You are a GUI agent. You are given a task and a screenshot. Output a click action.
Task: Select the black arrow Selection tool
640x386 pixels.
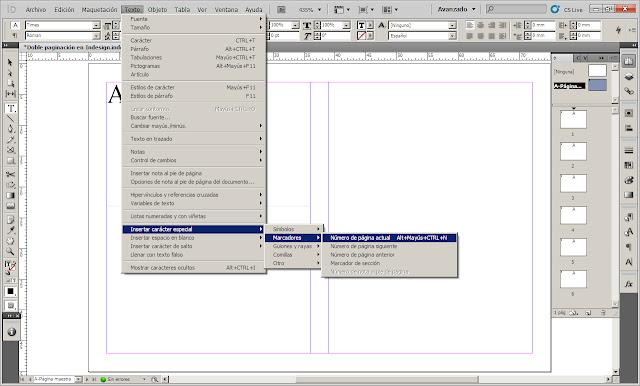click(x=11, y=62)
